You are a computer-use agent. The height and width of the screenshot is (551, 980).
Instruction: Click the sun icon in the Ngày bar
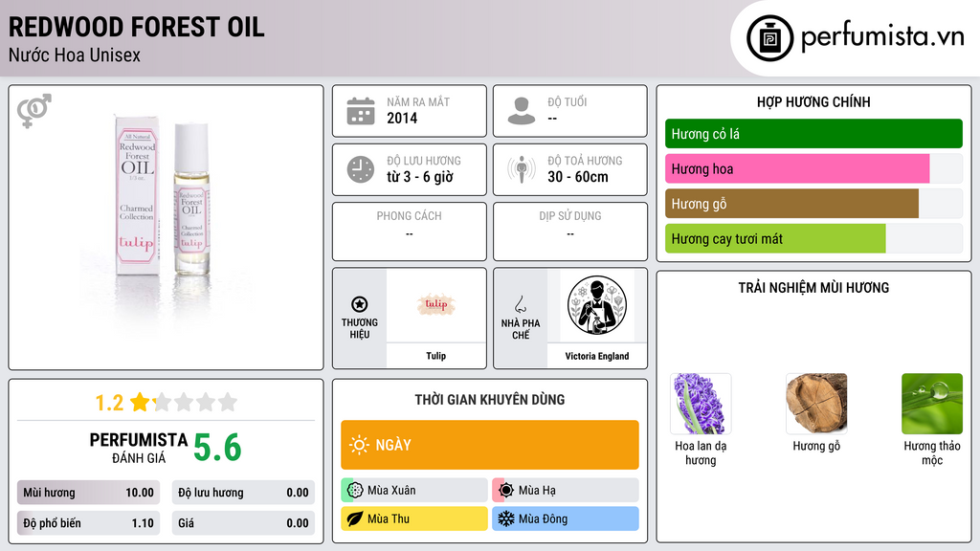[x=359, y=445]
